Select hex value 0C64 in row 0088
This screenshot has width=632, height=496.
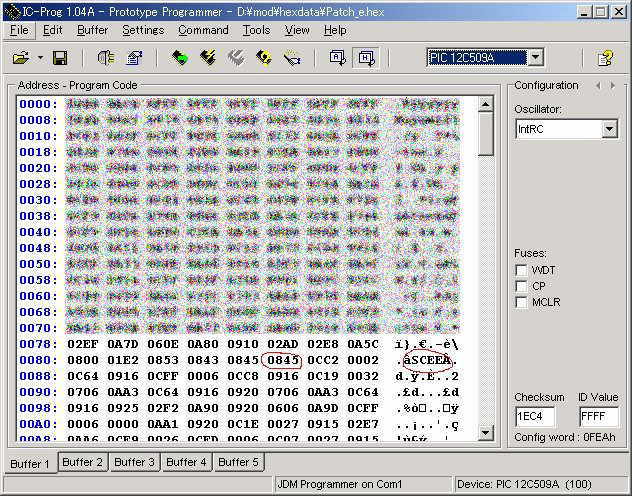[83, 376]
